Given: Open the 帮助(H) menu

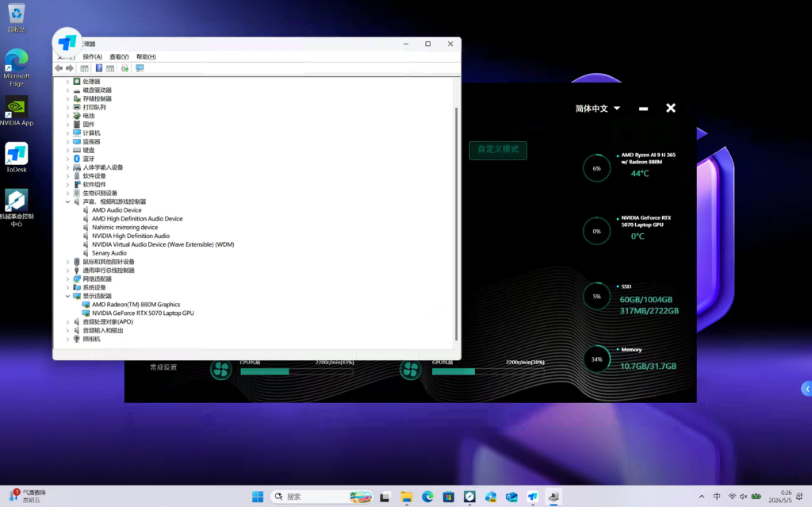Looking at the screenshot, I should point(146,56).
